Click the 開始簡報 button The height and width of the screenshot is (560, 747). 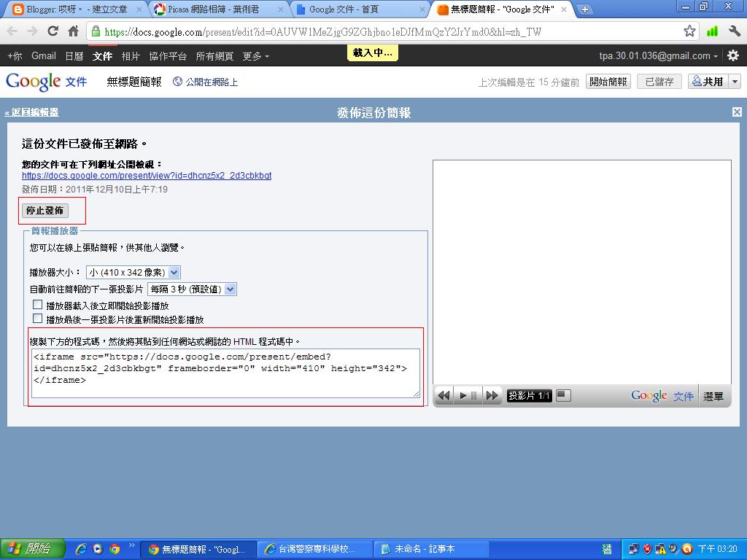click(608, 82)
